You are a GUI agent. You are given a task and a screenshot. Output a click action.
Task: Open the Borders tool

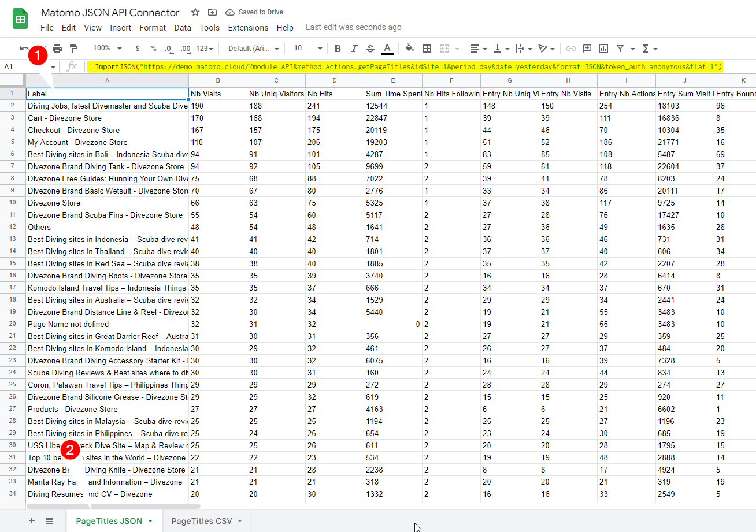tap(427, 49)
